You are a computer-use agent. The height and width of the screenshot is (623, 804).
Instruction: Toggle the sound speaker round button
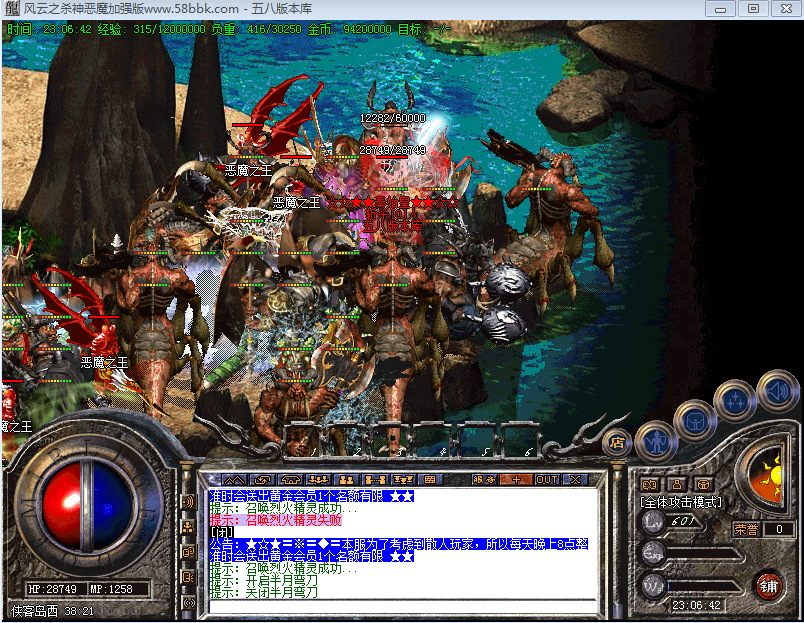tap(777, 391)
